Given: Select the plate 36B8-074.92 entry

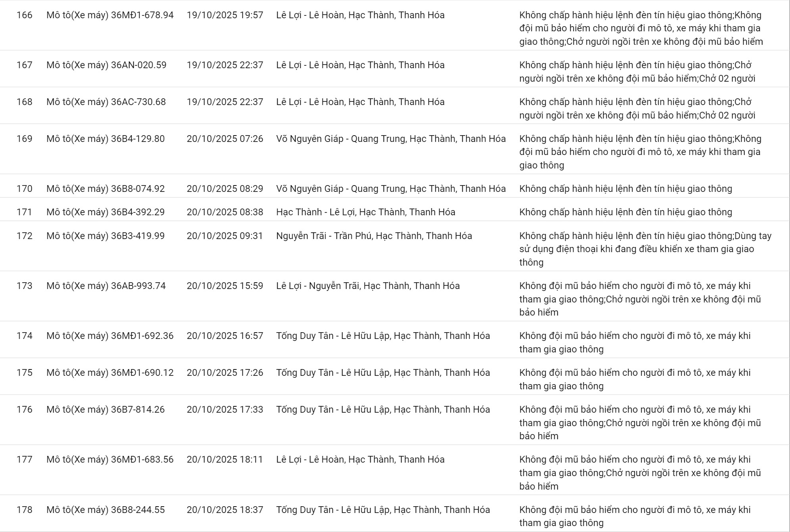Looking at the screenshot, I should [105, 189].
